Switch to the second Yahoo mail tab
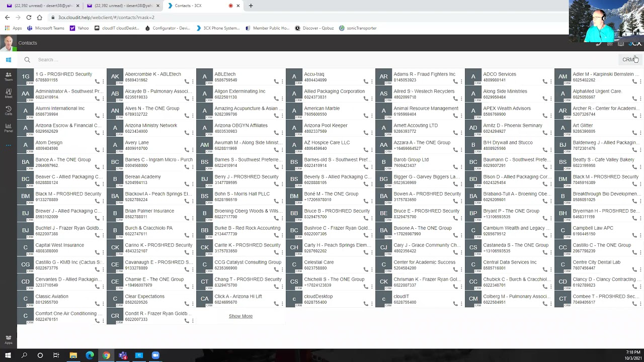This screenshot has height=362, width=644. click(x=123, y=6)
